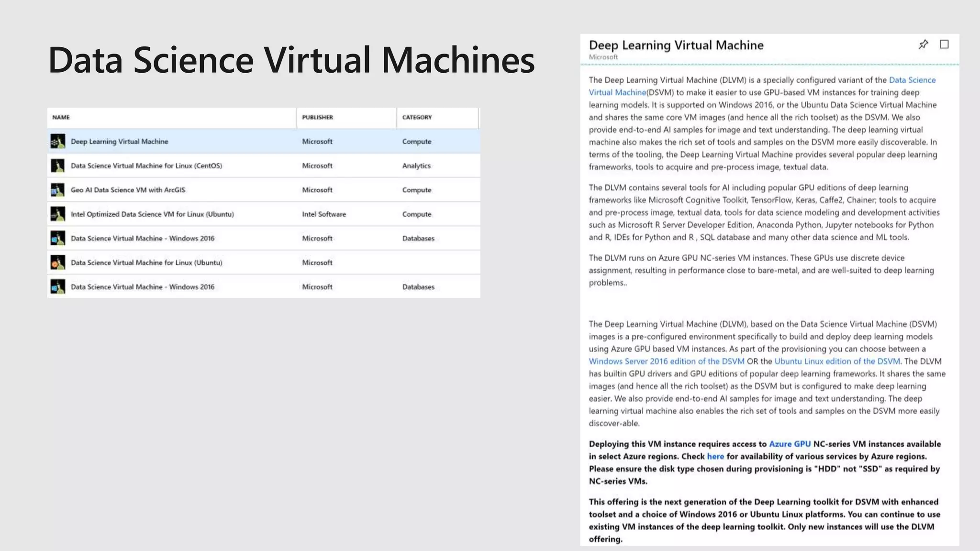Click the Geo AI Data Science VM icon
980x551 pixels.
pos(58,190)
